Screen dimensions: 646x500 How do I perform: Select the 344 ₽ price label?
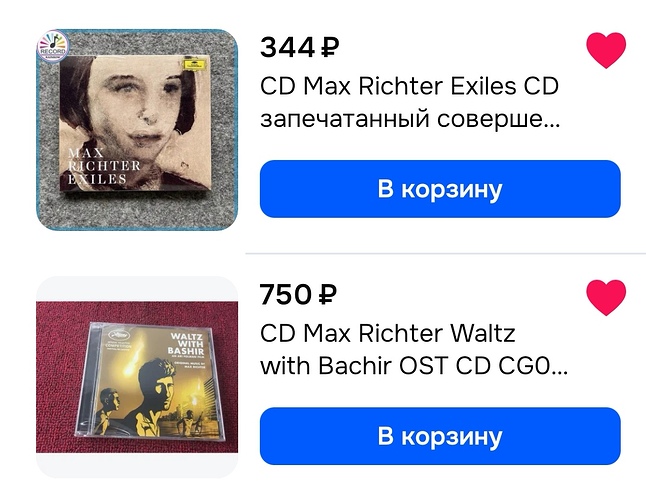(300, 47)
